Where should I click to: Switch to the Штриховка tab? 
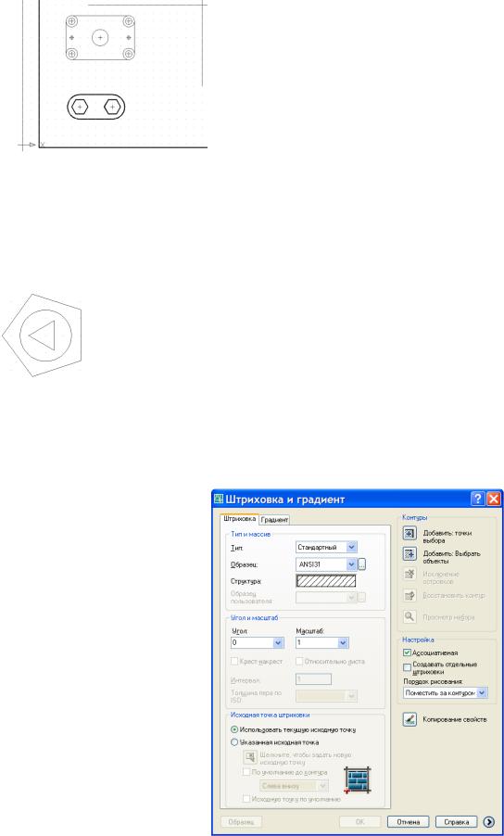tap(239, 518)
